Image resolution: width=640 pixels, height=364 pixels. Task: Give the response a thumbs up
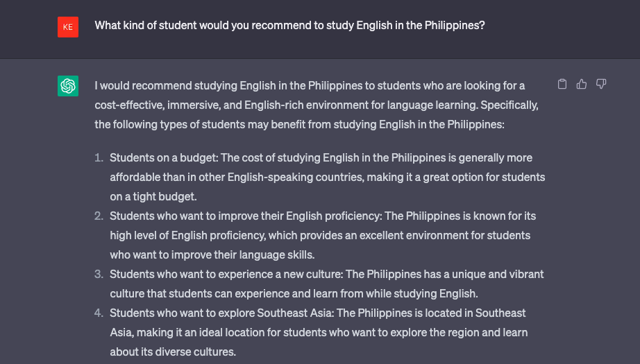[x=581, y=84]
